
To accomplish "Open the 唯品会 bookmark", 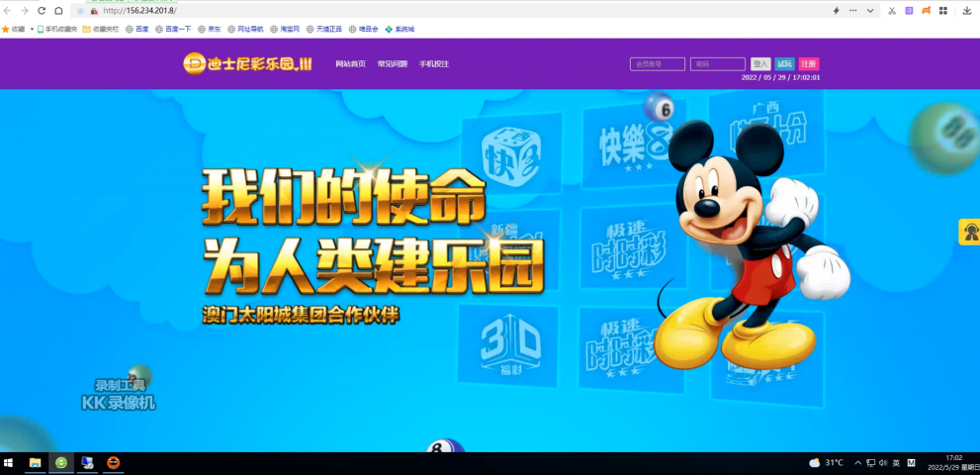I will [x=364, y=29].
